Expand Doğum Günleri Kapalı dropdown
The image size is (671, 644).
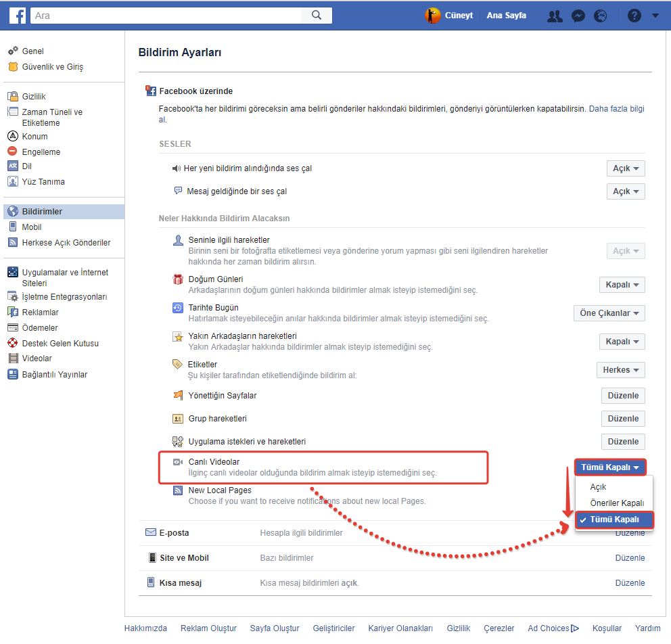622,285
